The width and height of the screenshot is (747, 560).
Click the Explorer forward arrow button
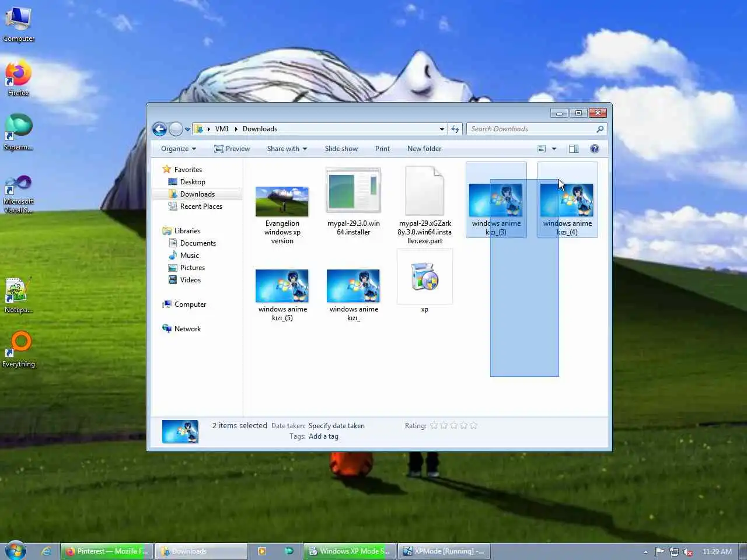coord(176,129)
